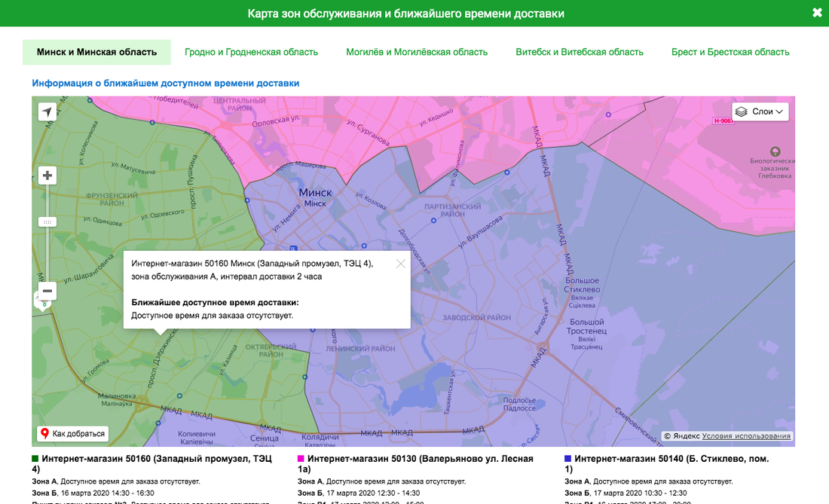Click the nearest delivery time information heading
This screenshot has width=829, height=504.
[166, 83]
